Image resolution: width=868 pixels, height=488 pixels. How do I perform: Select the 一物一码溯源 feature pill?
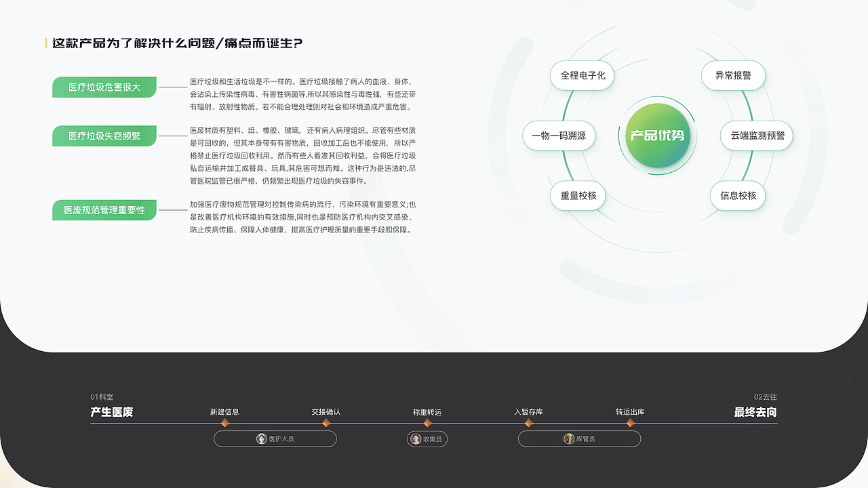point(559,136)
